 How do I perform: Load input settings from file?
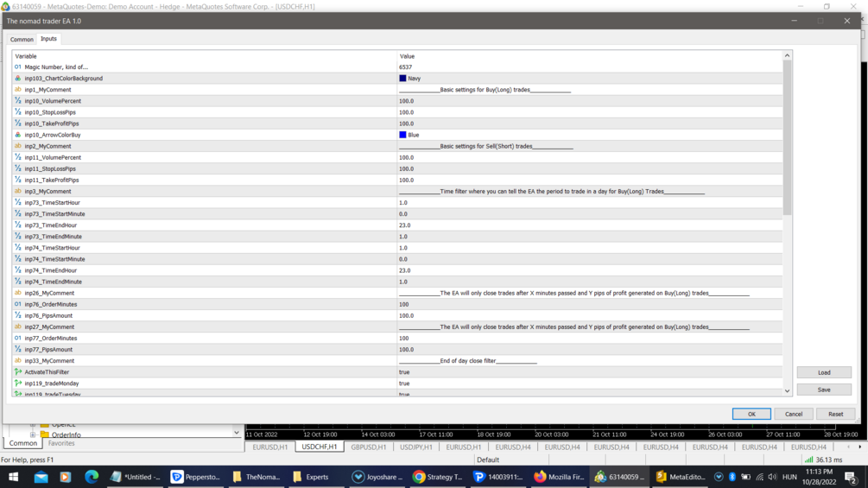click(x=824, y=372)
